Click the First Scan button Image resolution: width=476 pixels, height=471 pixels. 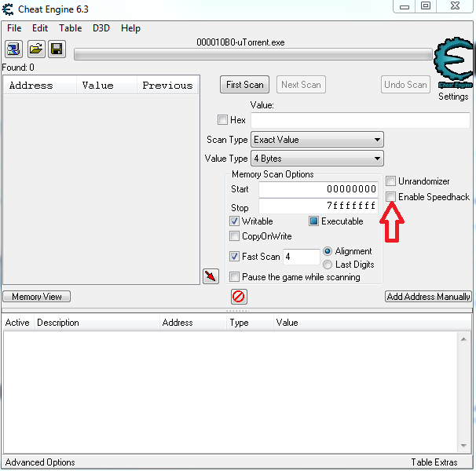[245, 85]
